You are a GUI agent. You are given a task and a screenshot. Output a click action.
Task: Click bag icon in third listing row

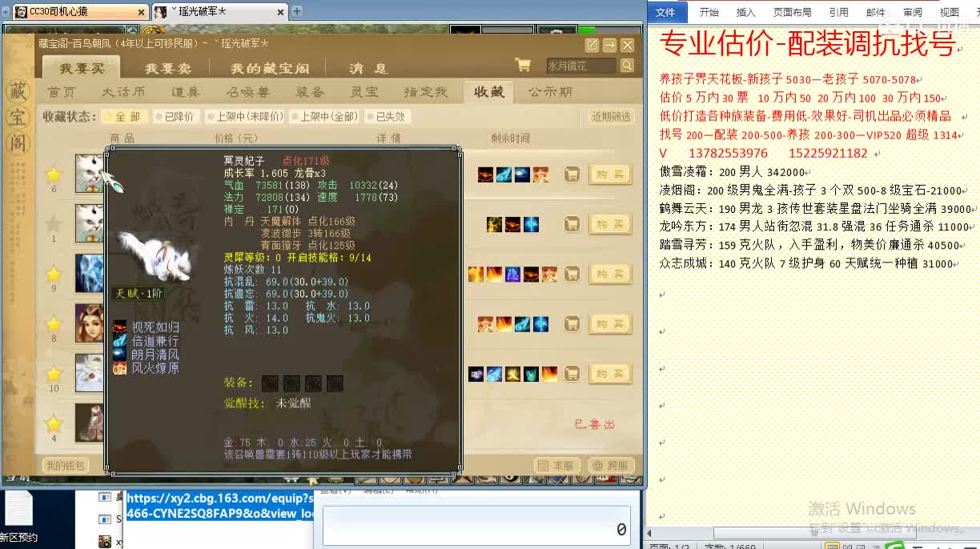[x=572, y=274]
